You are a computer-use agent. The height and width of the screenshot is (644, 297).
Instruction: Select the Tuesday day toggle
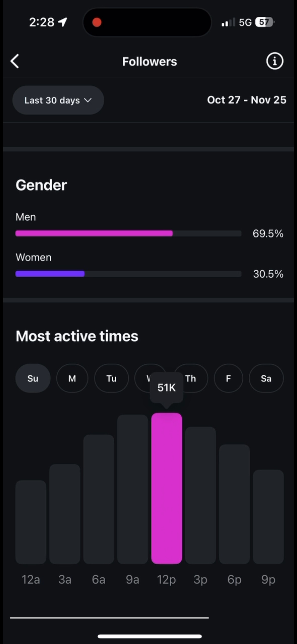[111, 378]
